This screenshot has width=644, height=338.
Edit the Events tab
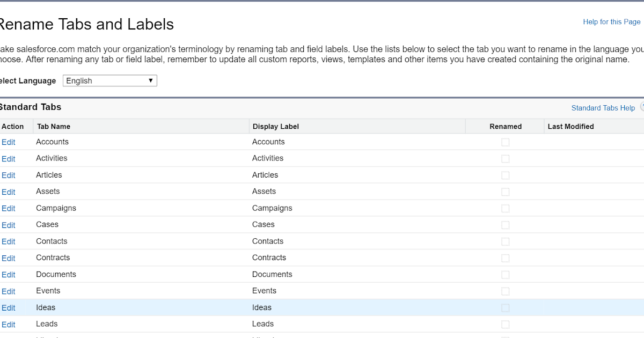[8, 291]
